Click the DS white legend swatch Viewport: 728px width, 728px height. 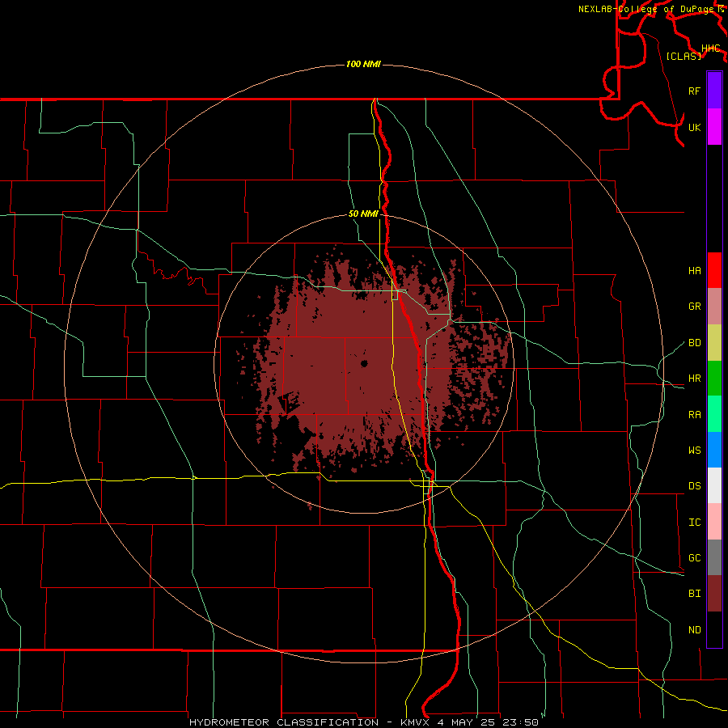click(714, 485)
